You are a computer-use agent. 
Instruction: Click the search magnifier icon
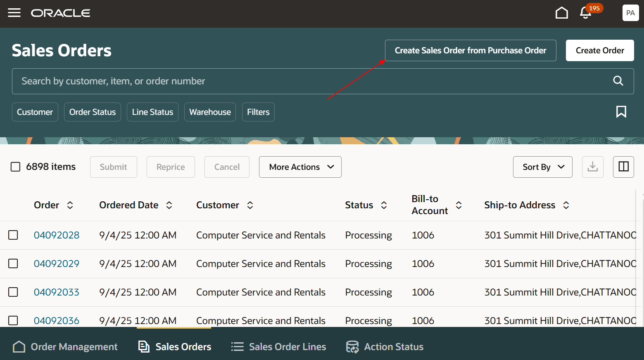coord(618,81)
